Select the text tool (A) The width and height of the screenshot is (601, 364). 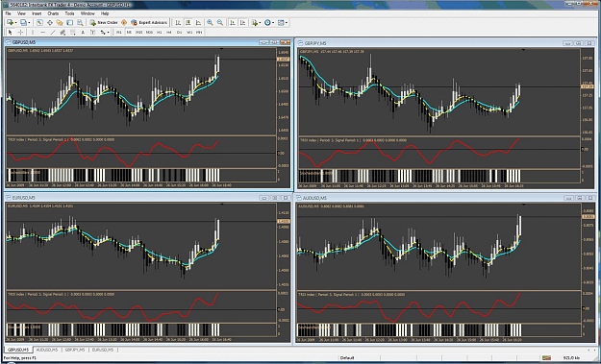pyautogui.click(x=83, y=32)
